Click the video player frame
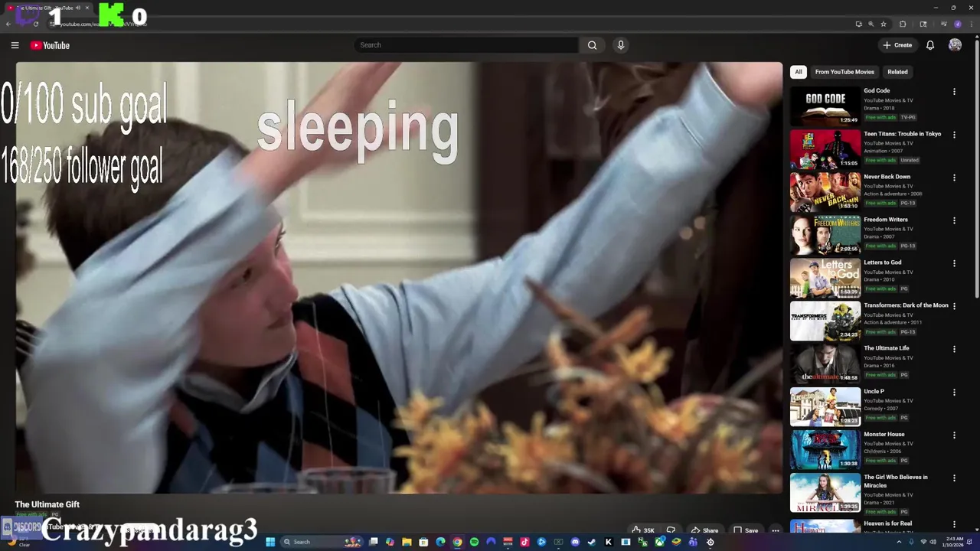The width and height of the screenshot is (980, 551). tap(399, 278)
